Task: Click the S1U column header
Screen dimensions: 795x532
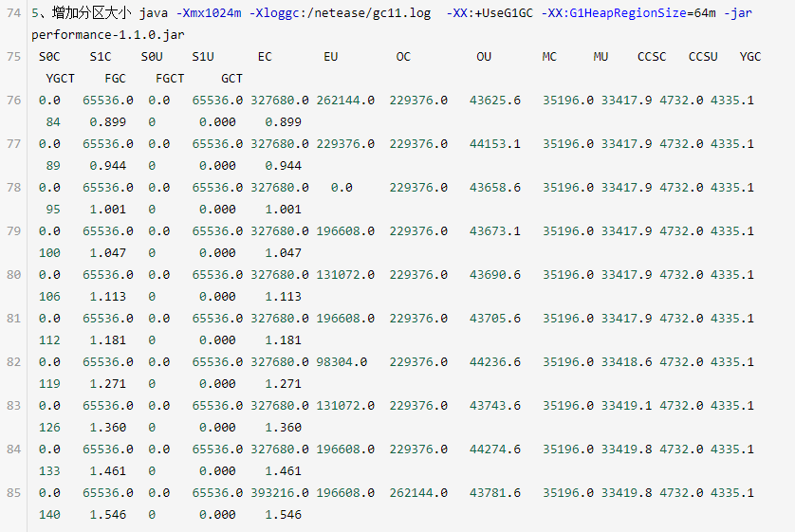Action: (203, 56)
